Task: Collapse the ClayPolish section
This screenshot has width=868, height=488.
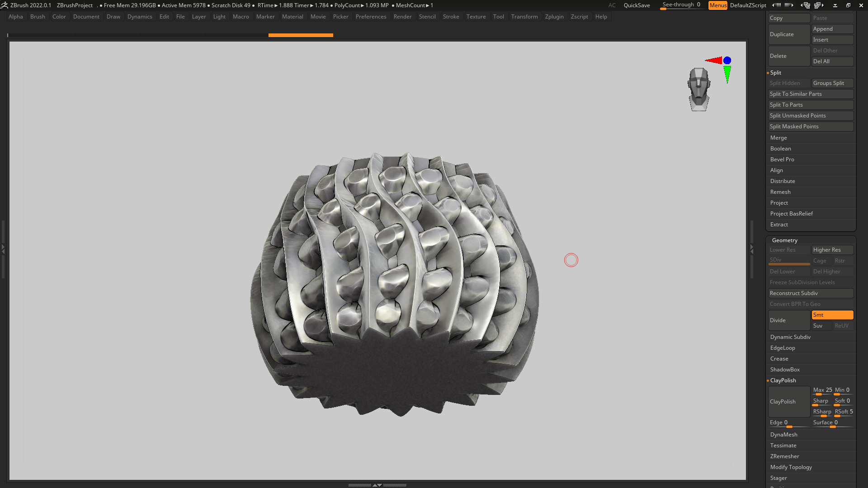Action: (x=783, y=380)
